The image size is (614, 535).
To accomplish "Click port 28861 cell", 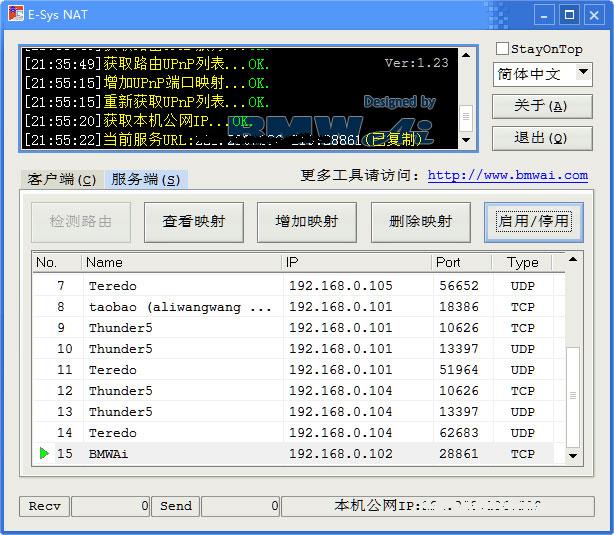I will coord(459,454).
